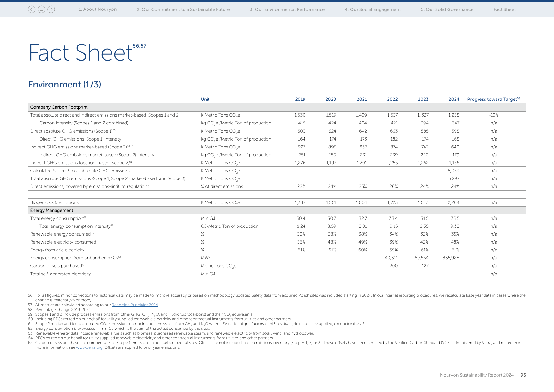This screenshot has height=392, width=554.
Task: Select the RECs value '835,988'
Action: [x=451, y=258]
